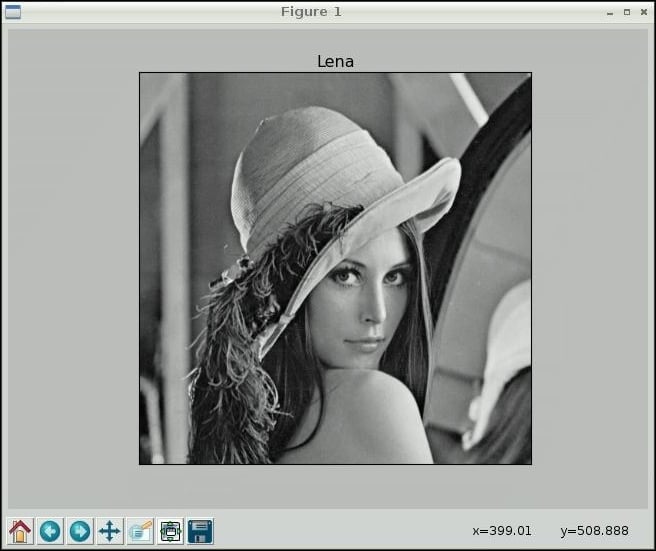The image size is (656, 551).
Task: Minimize the Figure 1 window
Action: 610,13
